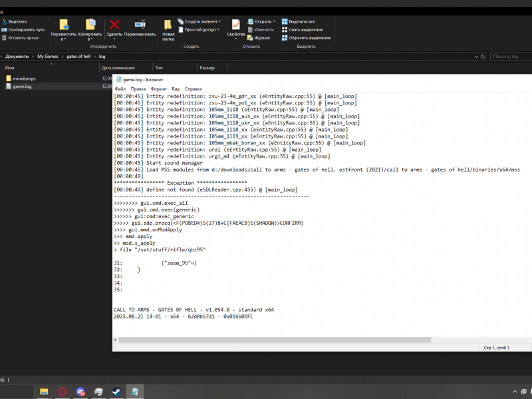Click the file "/set/stuff/rifle/qbz95" line
This screenshot has height=399, width=532.
coord(160,250)
